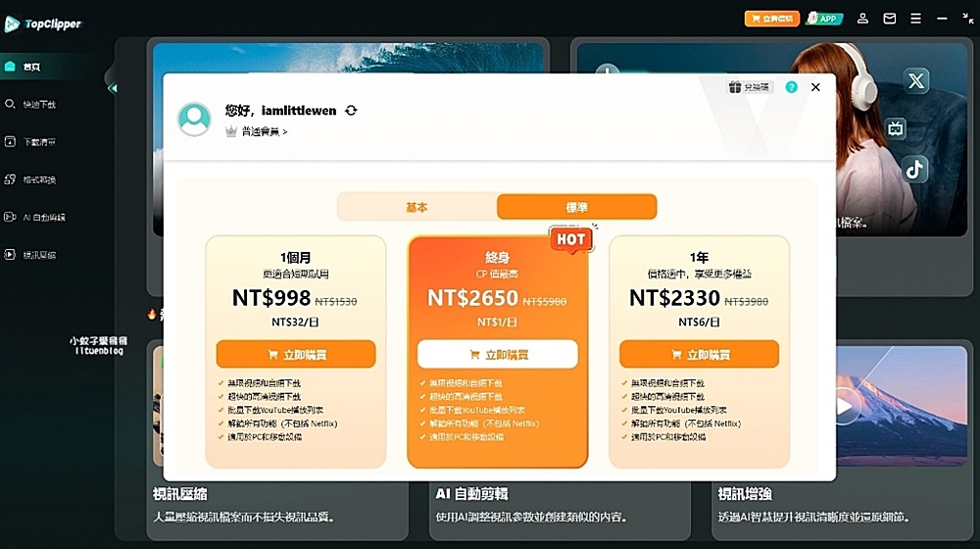Open the mail messages icon
The width and height of the screenshot is (980, 549).
click(890, 19)
